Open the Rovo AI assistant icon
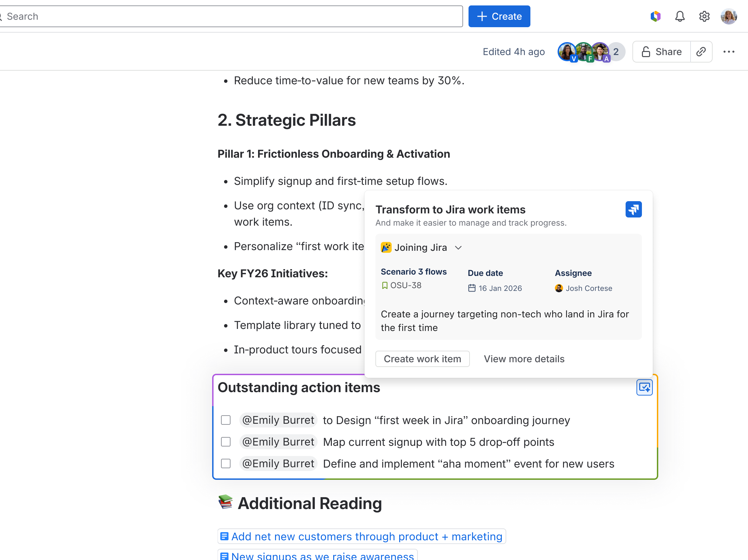 (x=656, y=16)
